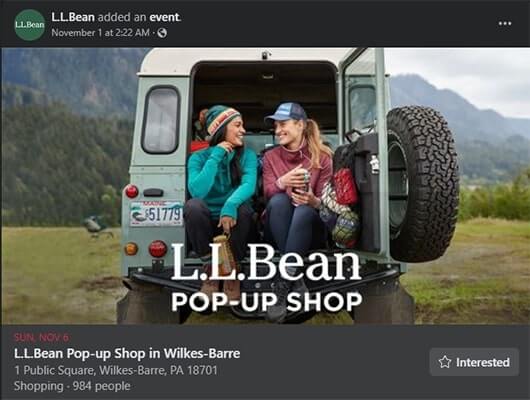The width and height of the screenshot is (530, 400).
Task: Open the November 1 at 2:22 AM timestamp
Action: 100,33
